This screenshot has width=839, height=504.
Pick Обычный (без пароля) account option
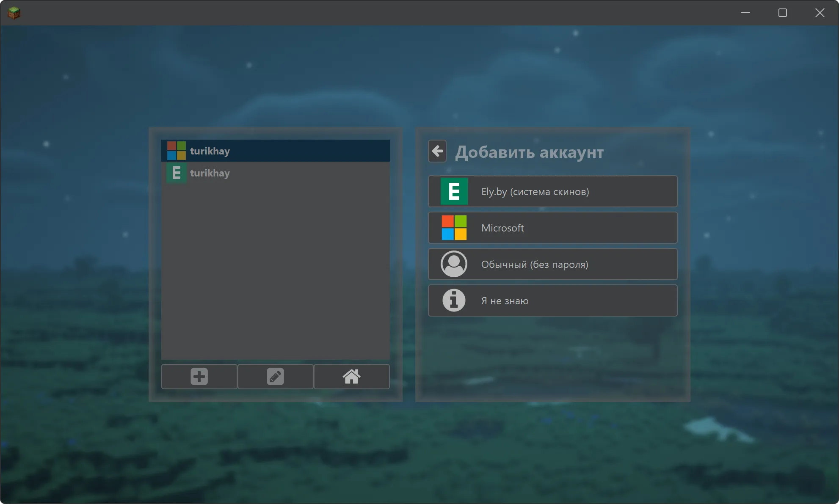click(552, 264)
